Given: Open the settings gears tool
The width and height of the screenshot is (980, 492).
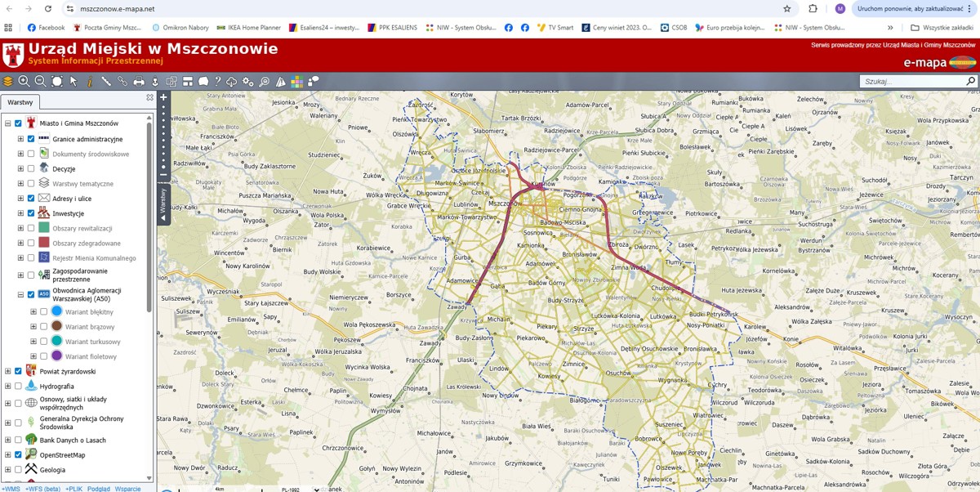Looking at the screenshot, I should [247, 82].
